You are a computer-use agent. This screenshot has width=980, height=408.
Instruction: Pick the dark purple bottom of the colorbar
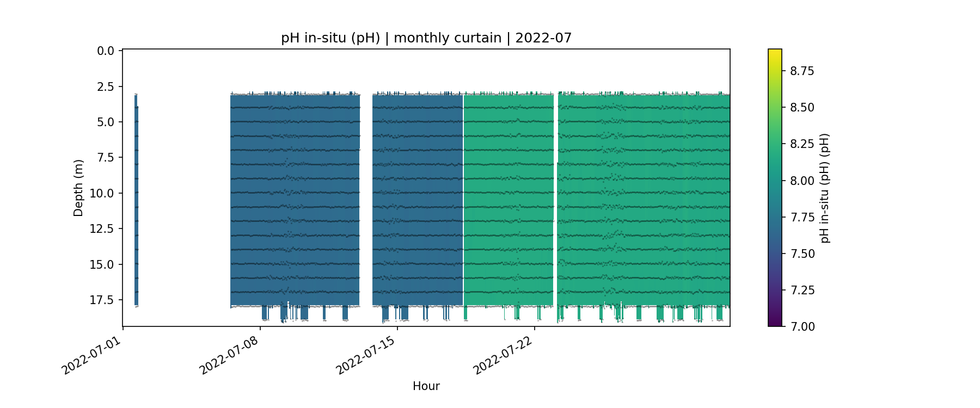tap(775, 323)
